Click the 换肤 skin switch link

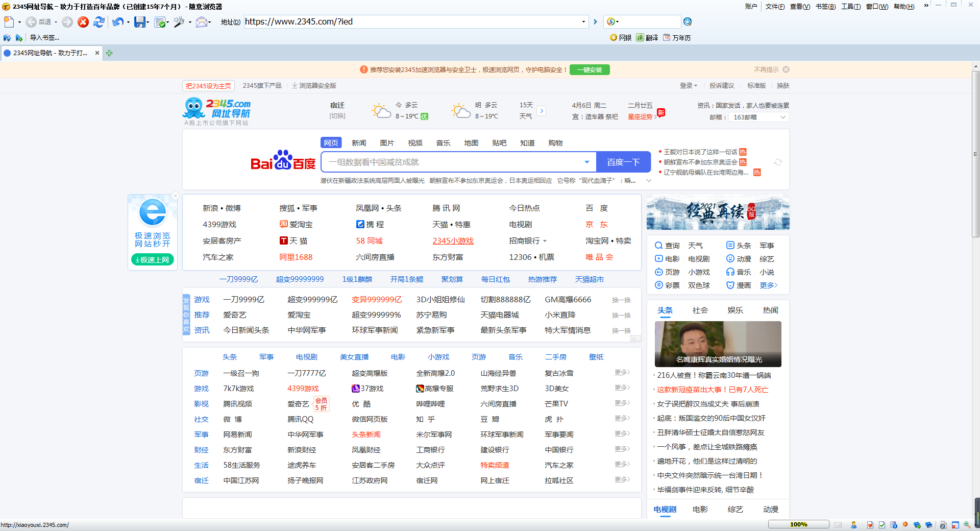[x=783, y=86]
